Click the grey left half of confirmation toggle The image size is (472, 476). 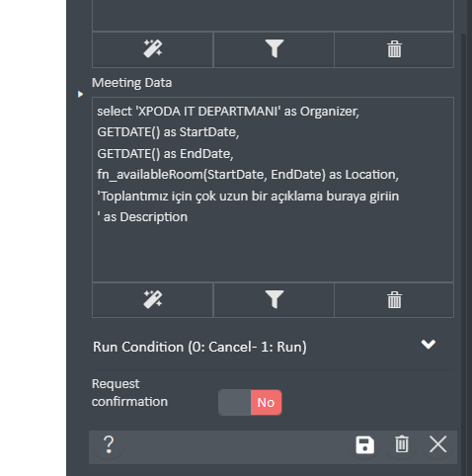click(234, 402)
